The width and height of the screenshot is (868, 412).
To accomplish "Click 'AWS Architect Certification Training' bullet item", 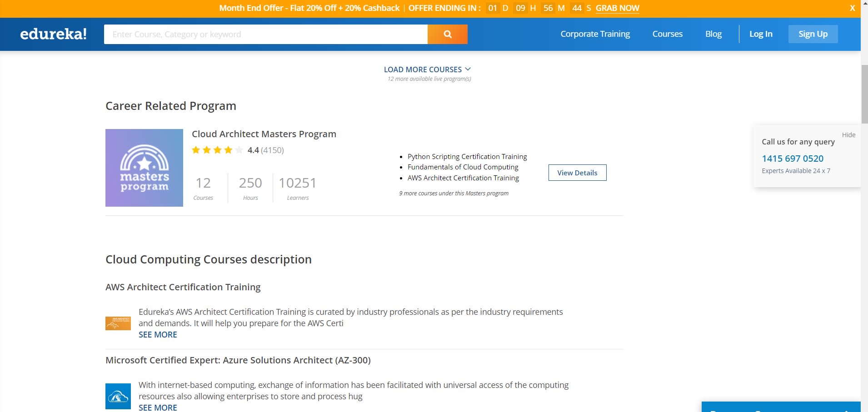I will 463,178.
